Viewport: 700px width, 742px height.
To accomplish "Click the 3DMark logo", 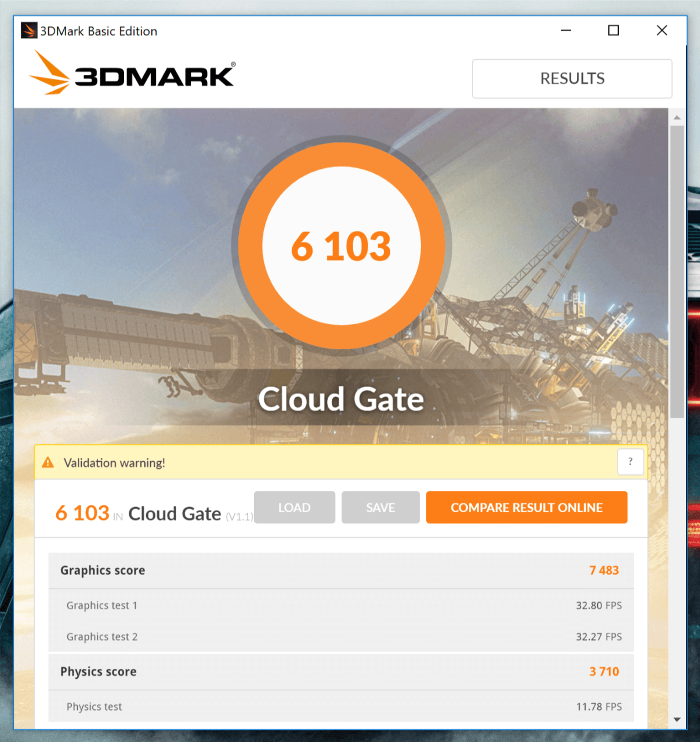I will tap(132, 73).
